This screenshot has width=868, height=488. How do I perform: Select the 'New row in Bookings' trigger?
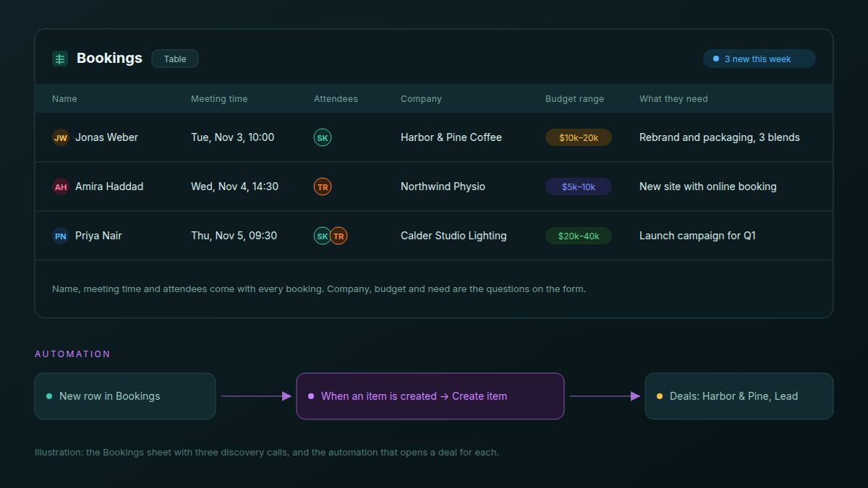[x=125, y=396]
